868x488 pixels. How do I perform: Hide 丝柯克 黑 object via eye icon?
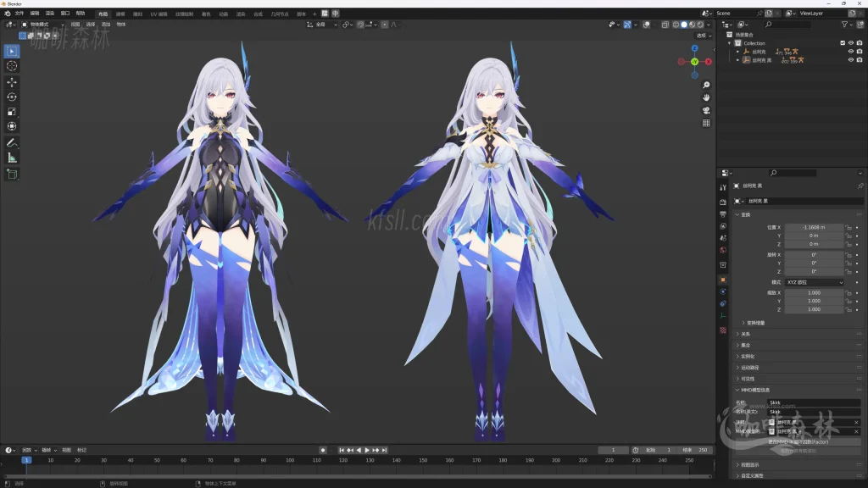851,60
